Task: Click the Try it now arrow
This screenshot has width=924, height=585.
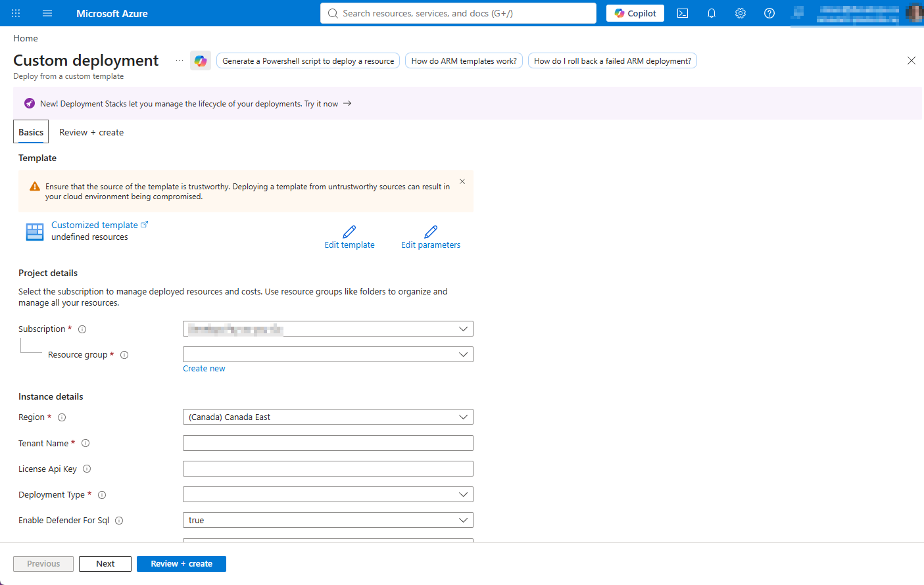Action: [347, 103]
